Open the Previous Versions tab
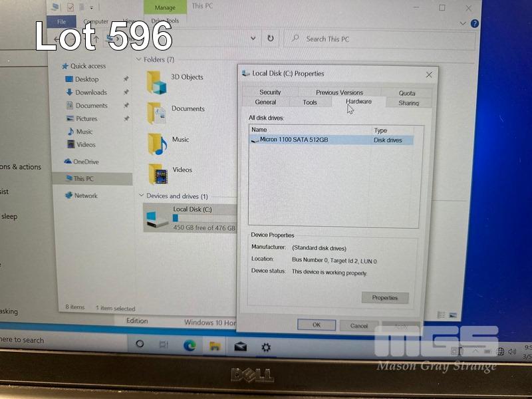Viewport: 532px width, 399px height. 339,92
